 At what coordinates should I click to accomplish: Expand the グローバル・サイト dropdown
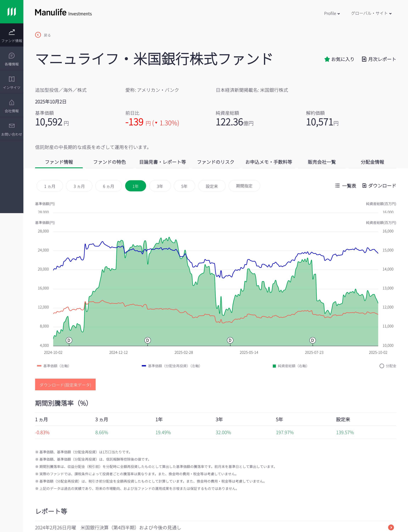click(371, 14)
